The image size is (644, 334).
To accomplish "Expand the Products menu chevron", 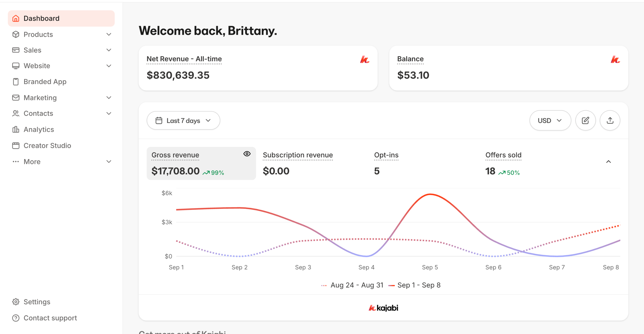I will tap(109, 34).
